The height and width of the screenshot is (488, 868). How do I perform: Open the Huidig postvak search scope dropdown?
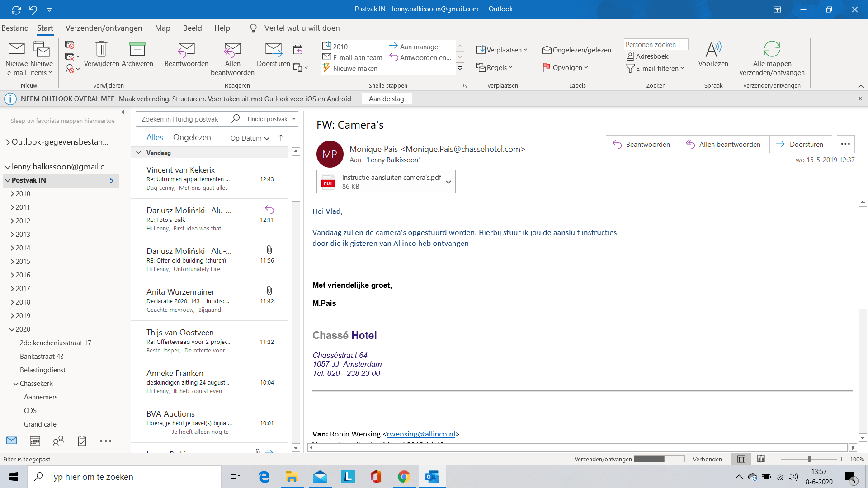[x=272, y=119]
